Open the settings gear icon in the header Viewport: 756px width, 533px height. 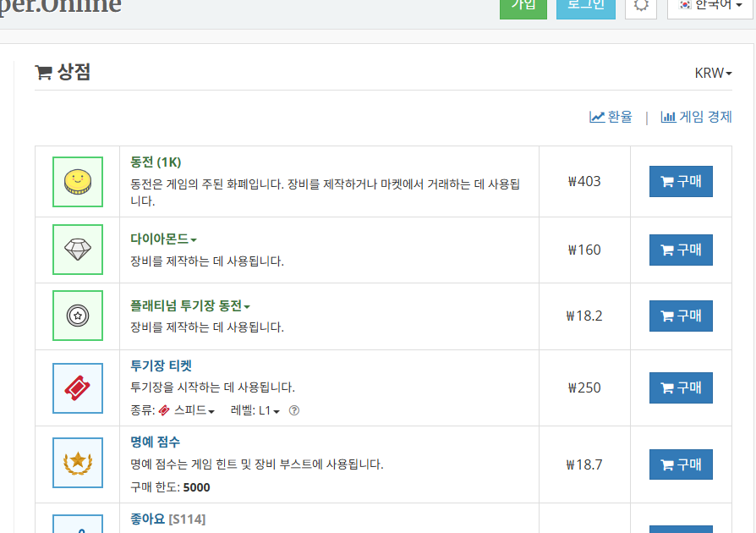pos(640,8)
